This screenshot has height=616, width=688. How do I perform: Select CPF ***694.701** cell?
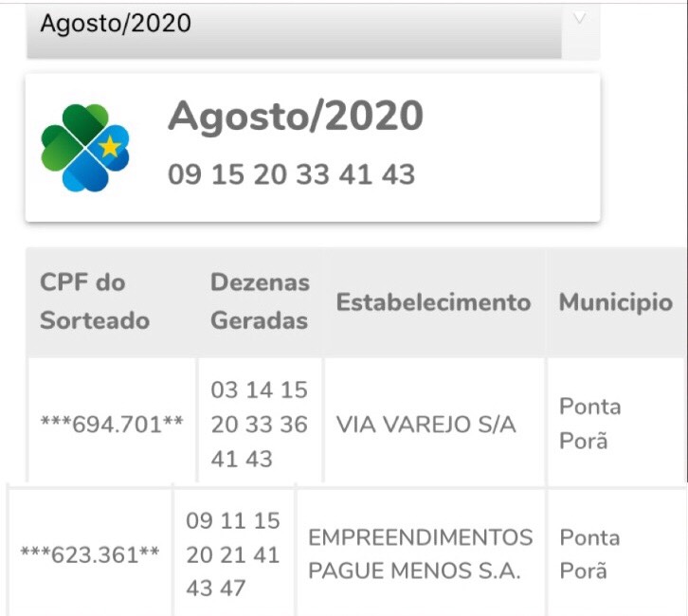tap(112, 424)
